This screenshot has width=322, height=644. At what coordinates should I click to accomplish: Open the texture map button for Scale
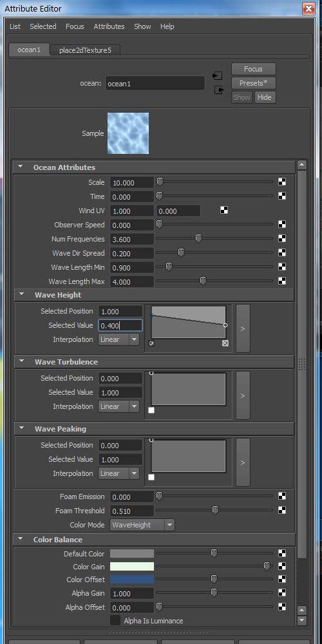click(x=282, y=182)
